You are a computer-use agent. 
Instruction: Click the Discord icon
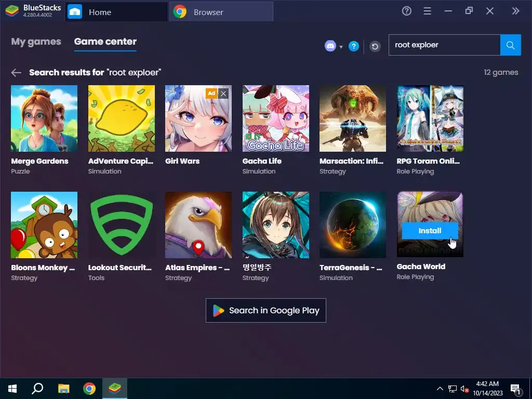coord(330,46)
